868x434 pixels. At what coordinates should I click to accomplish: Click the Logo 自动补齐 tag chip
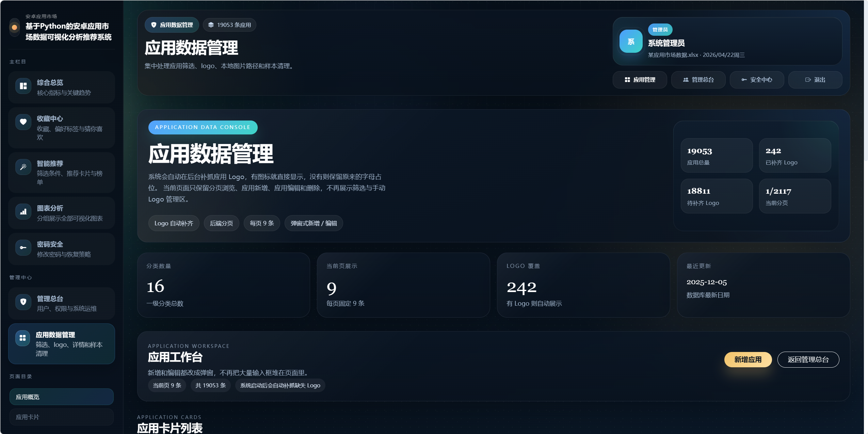point(174,223)
